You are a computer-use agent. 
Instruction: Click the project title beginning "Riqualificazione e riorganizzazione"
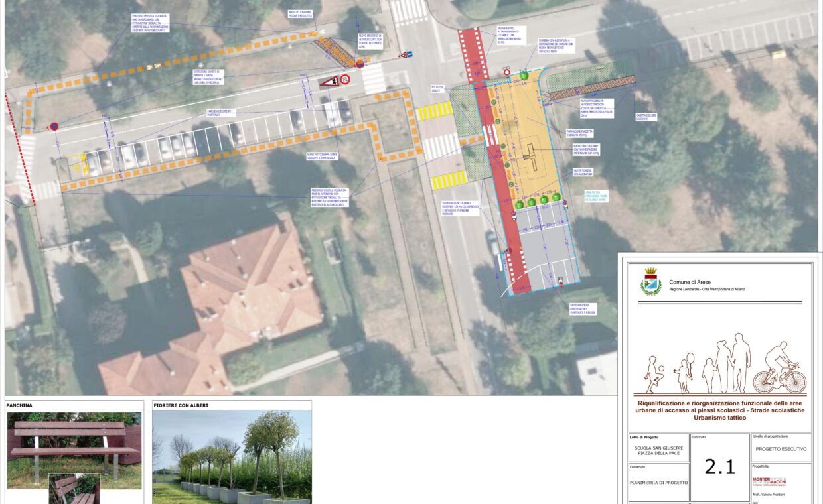[x=720, y=410]
